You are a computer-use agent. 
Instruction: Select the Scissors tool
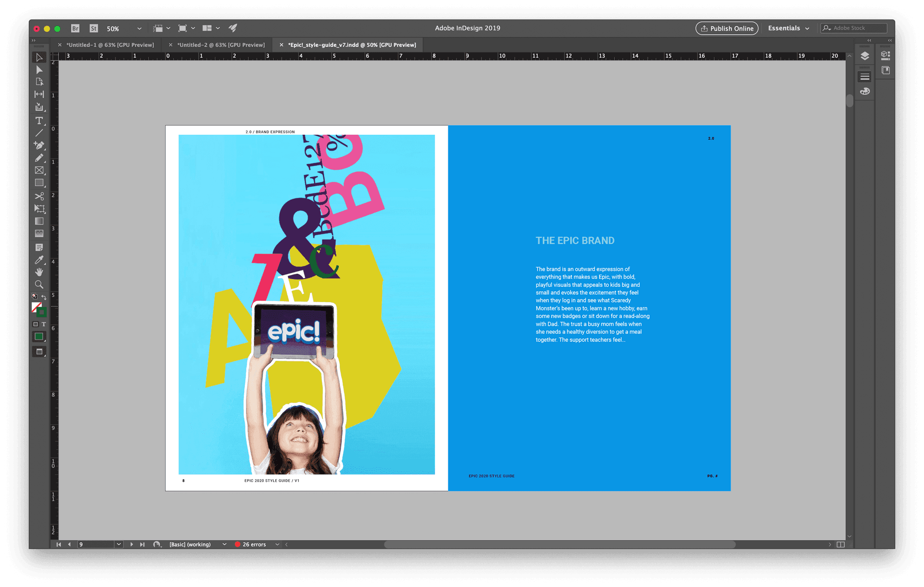click(x=39, y=196)
